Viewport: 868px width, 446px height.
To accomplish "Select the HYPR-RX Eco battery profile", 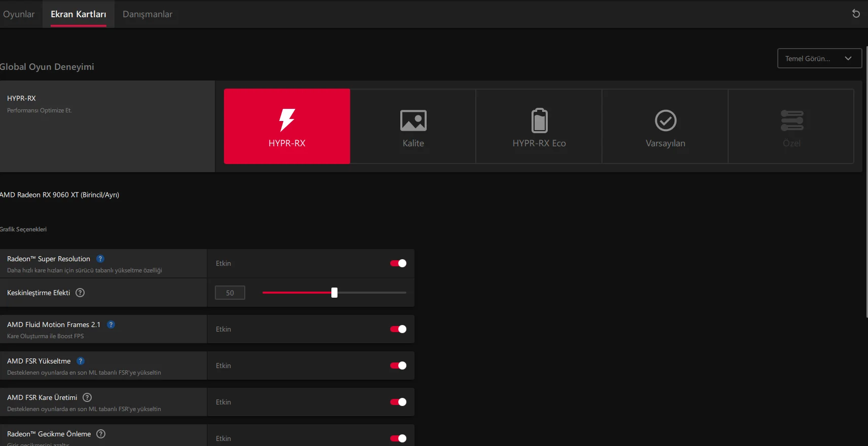I will click(539, 126).
